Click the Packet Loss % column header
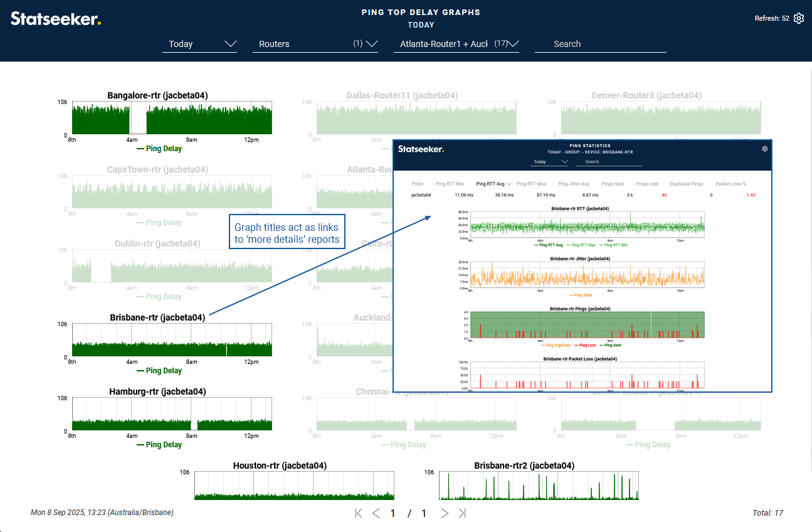 pyautogui.click(x=730, y=184)
